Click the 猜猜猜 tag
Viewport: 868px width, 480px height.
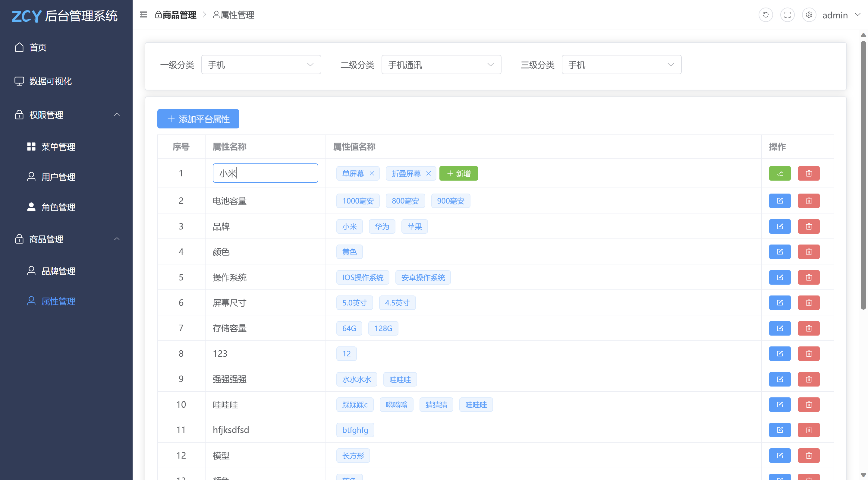click(436, 405)
